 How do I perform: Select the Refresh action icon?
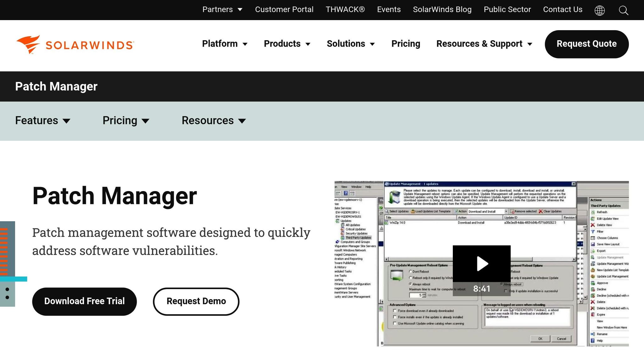[592, 212]
